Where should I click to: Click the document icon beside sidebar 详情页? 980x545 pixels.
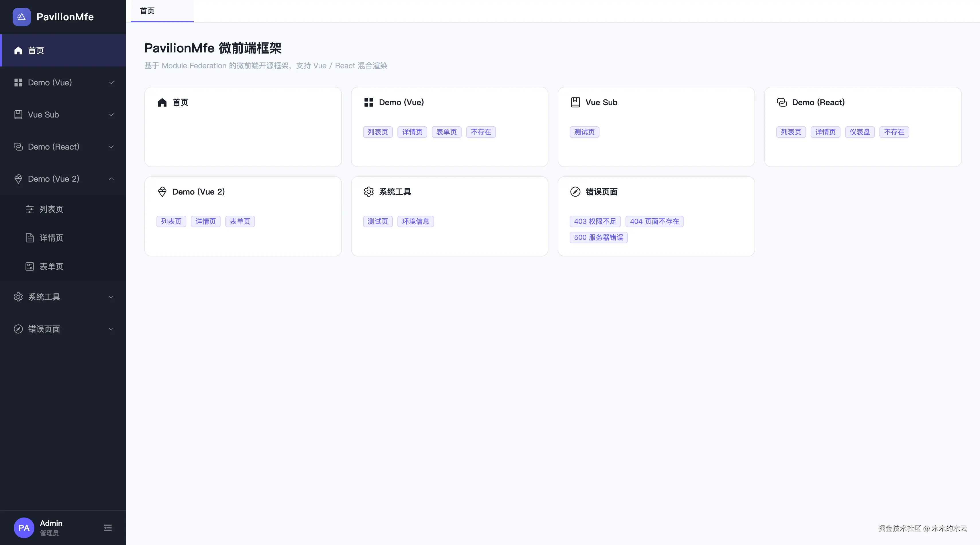[x=30, y=238]
